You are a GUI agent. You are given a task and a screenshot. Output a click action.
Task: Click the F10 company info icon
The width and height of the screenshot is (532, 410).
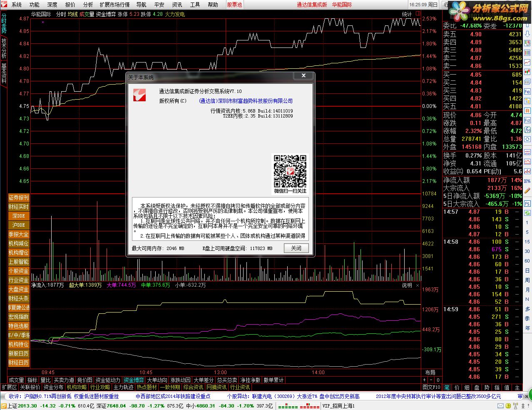point(527,92)
